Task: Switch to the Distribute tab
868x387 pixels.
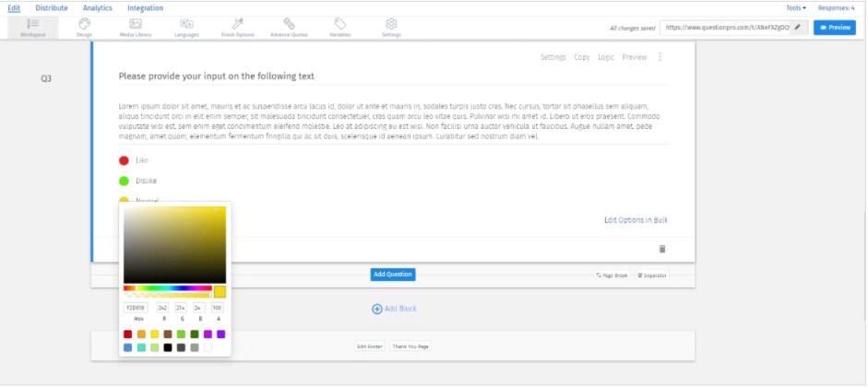Action: pos(52,7)
